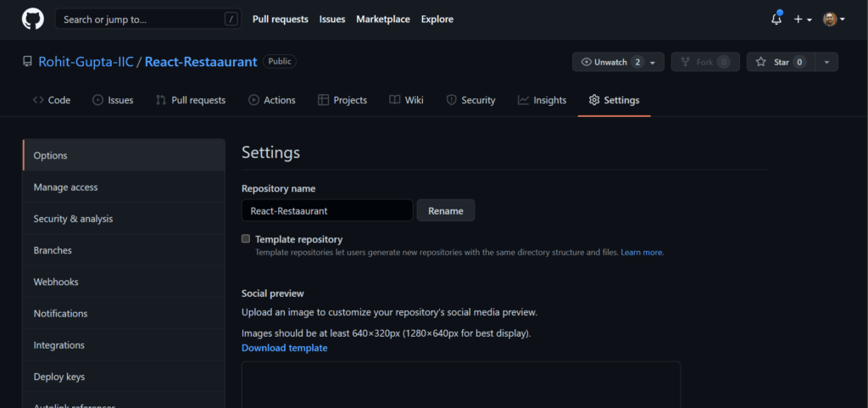Viewport: 868px width, 408px height.
Task: Click the Unwatch count badge 2
Action: [637, 62]
